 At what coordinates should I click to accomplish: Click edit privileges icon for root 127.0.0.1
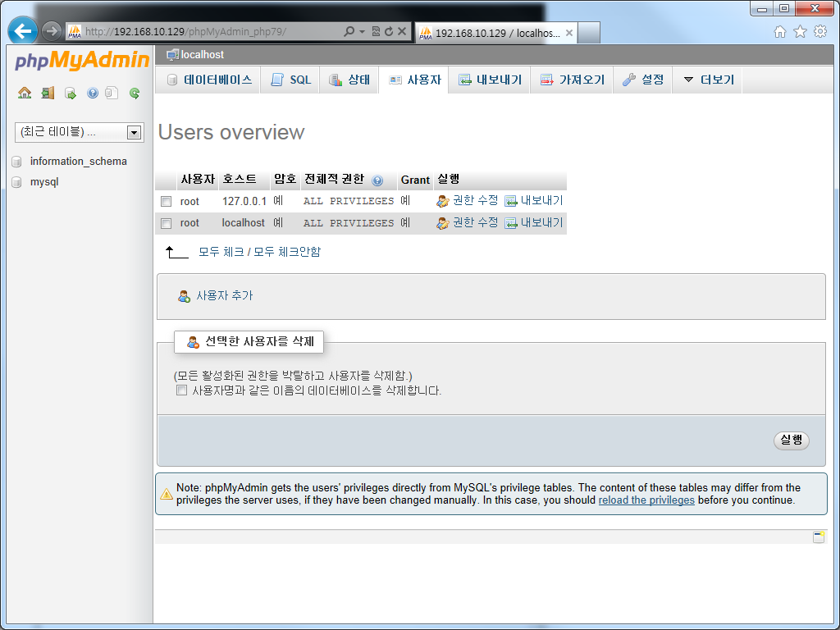[442, 202]
